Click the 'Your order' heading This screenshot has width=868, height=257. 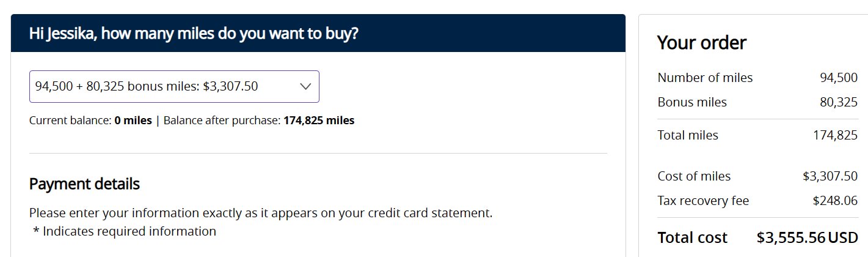(702, 43)
